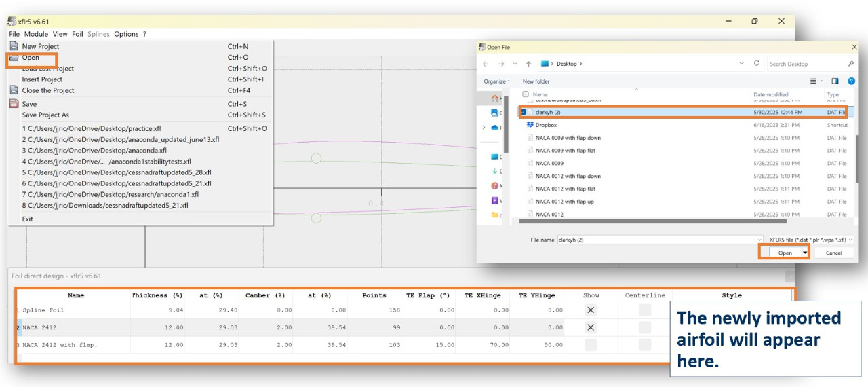The width and height of the screenshot is (868, 387).
Task: Select Insert Project from the File menu
Action: pyautogui.click(x=42, y=79)
